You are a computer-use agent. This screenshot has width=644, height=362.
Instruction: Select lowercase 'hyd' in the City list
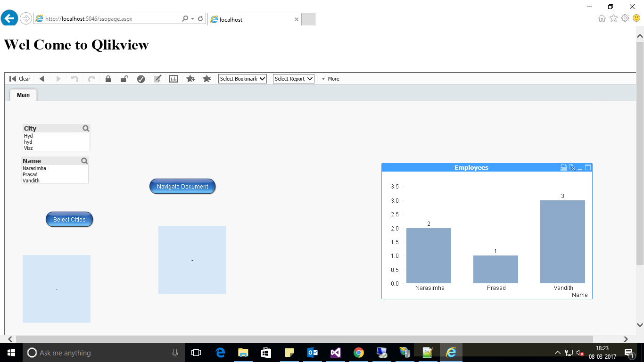pos(56,142)
